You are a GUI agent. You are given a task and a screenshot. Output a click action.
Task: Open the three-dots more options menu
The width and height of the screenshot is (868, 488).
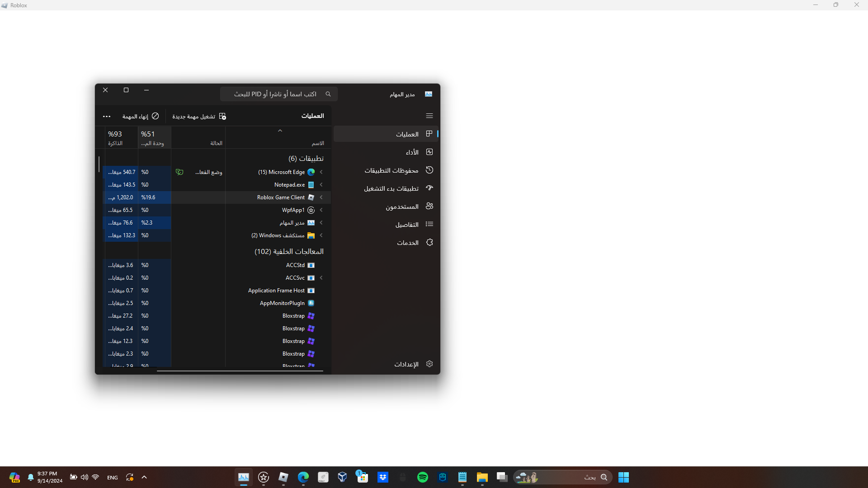coord(107,116)
